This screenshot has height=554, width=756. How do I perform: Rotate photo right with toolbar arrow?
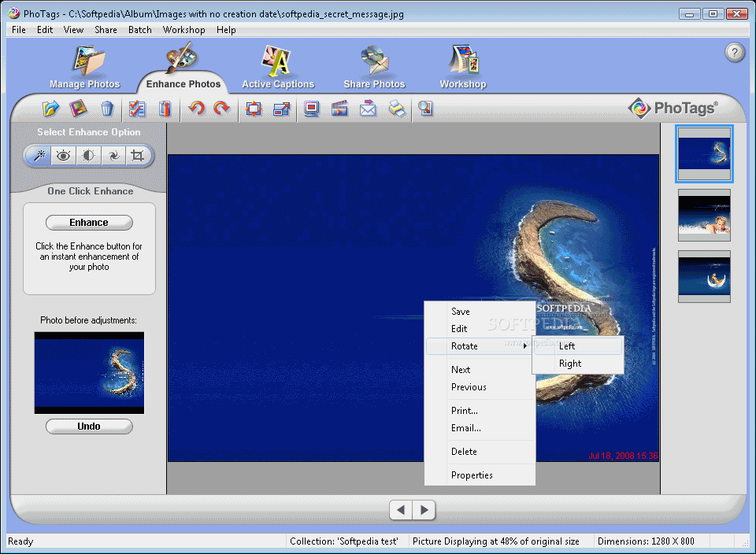point(222,108)
